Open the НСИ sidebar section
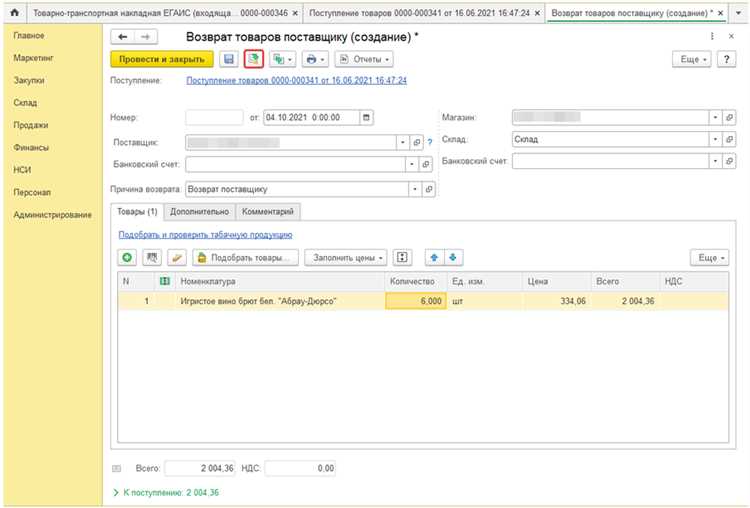 click(22, 170)
